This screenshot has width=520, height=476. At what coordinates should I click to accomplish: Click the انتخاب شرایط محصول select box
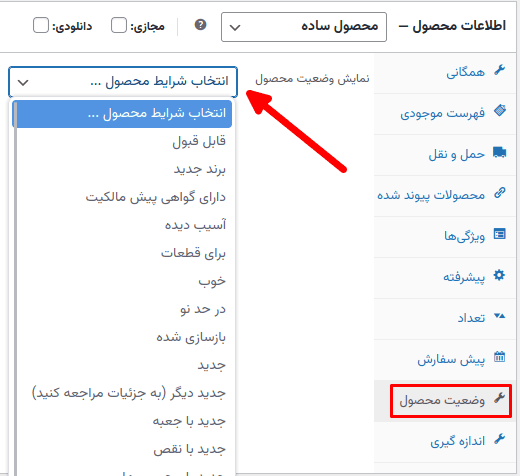point(123,82)
